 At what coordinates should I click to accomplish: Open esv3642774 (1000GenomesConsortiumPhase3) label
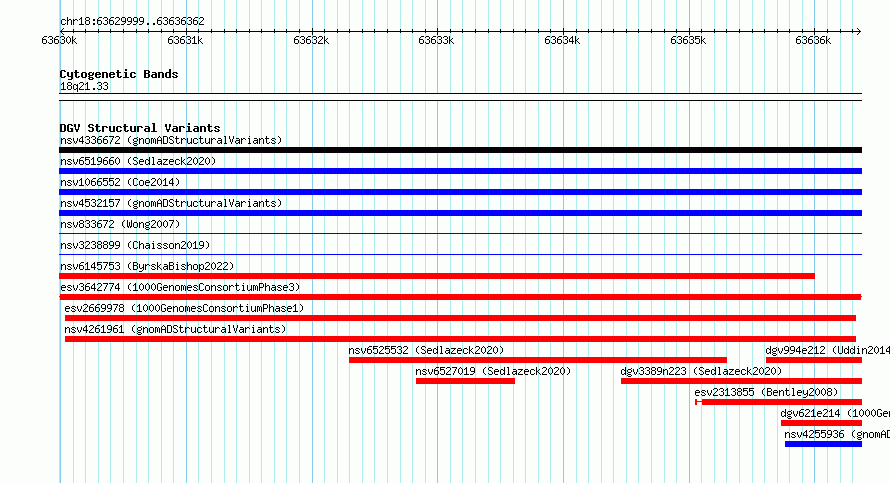click(x=180, y=287)
